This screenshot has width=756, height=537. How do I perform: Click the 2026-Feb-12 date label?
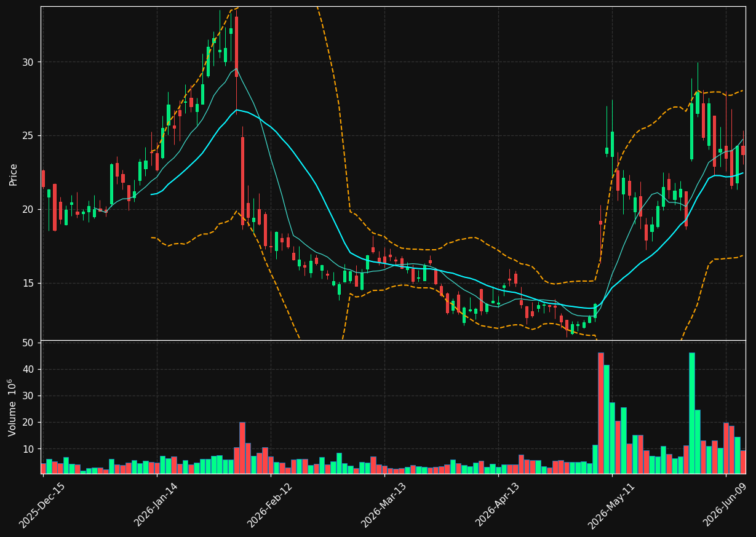point(270,505)
